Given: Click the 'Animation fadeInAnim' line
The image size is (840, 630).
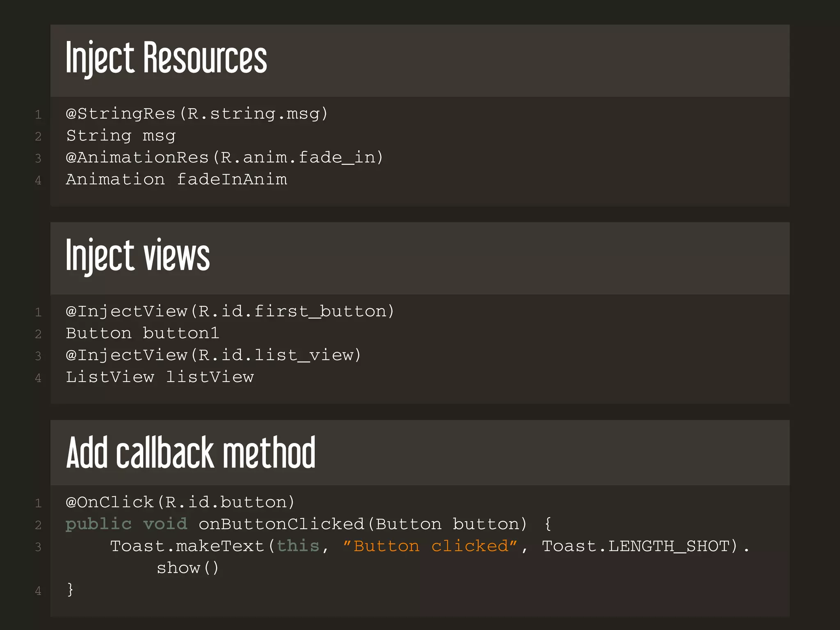Looking at the screenshot, I should click(x=176, y=179).
